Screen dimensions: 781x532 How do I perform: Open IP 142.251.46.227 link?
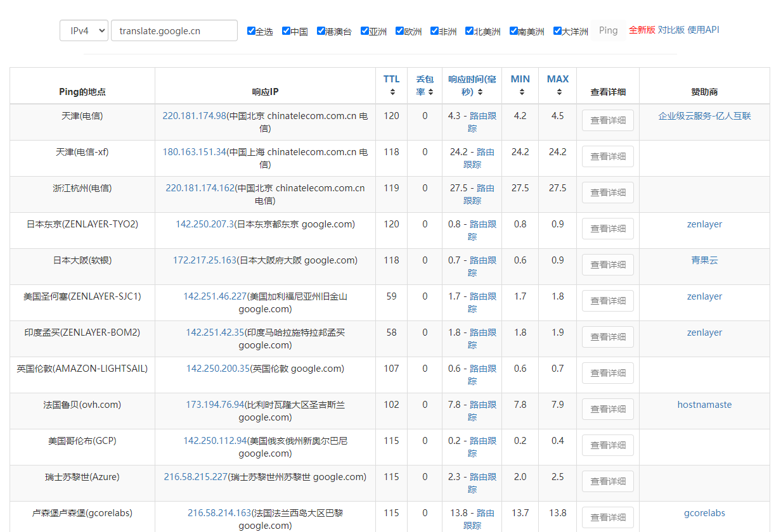pos(215,296)
